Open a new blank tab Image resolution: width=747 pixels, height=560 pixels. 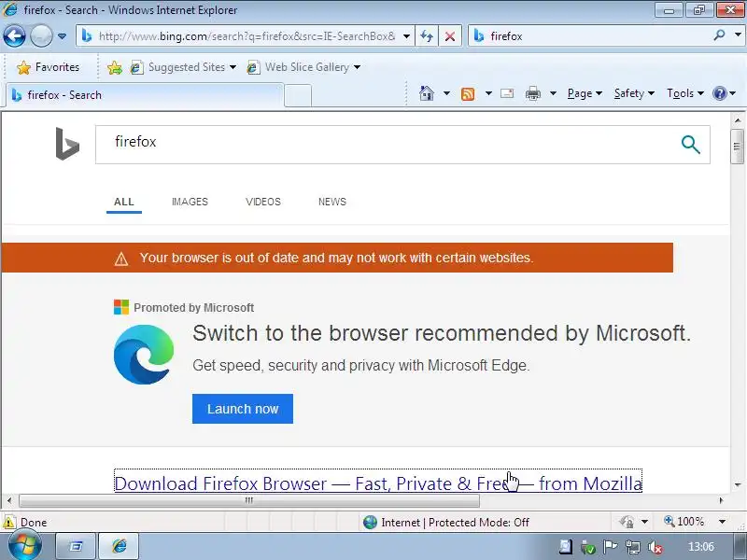point(298,95)
